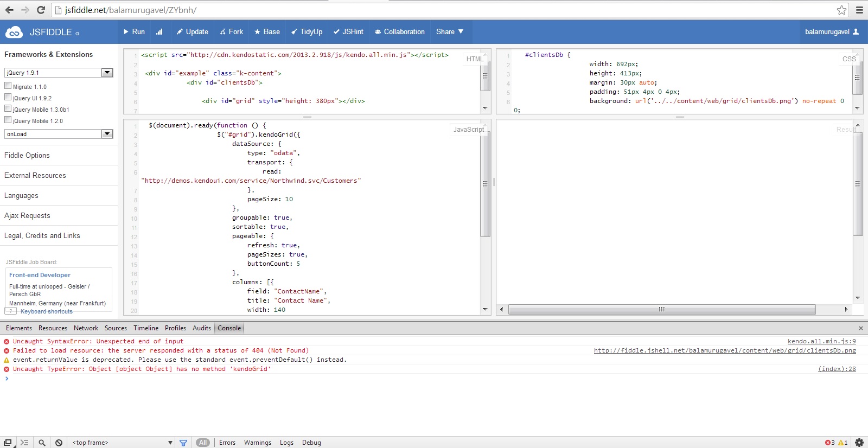Filter console by Warnings

pyautogui.click(x=258, y=443)
